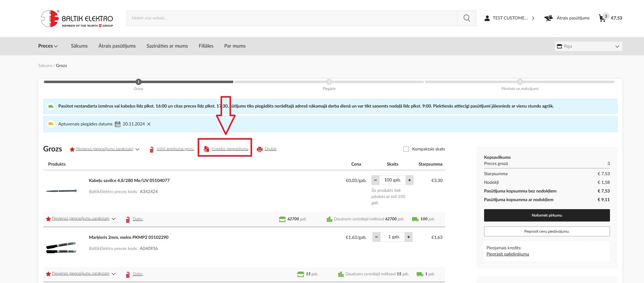
Task: Decrease quantity of Marķieris 2mm
Action: (376, 237)
